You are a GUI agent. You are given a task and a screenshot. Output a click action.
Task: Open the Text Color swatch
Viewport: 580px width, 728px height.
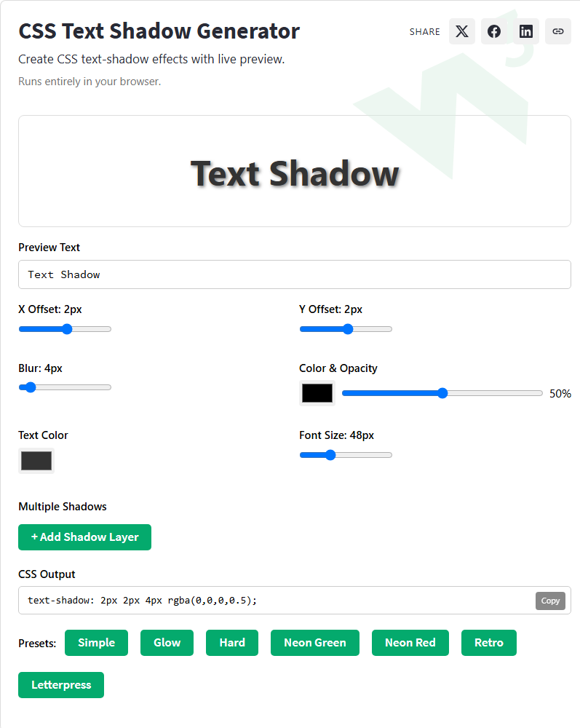pos(36,461)
